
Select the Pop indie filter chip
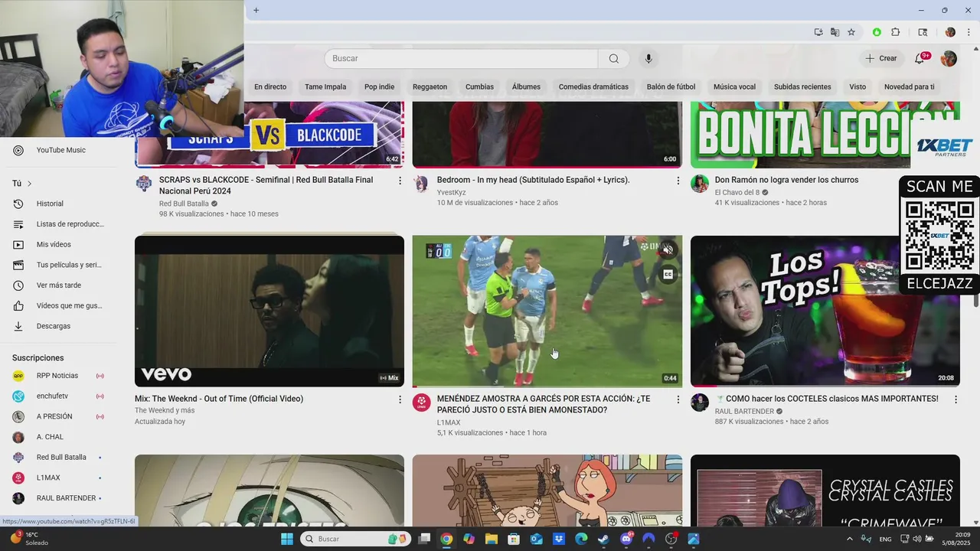(380, 87)
